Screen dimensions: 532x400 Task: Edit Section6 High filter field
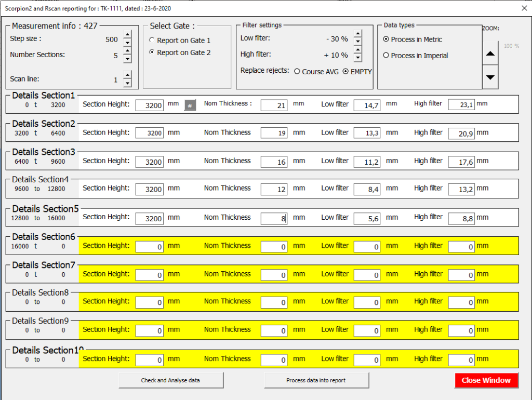point(461,247)
